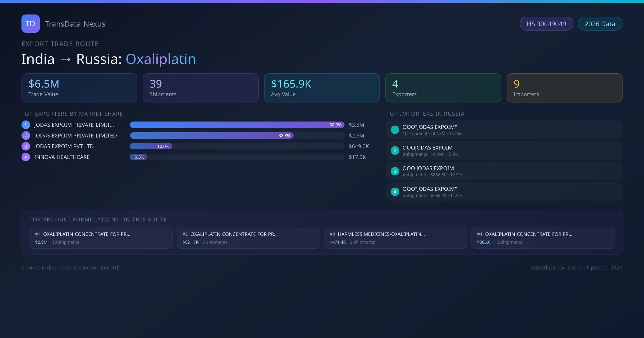
Task: Click the 50.9% market share bar
Action: [x=237, y=125]
